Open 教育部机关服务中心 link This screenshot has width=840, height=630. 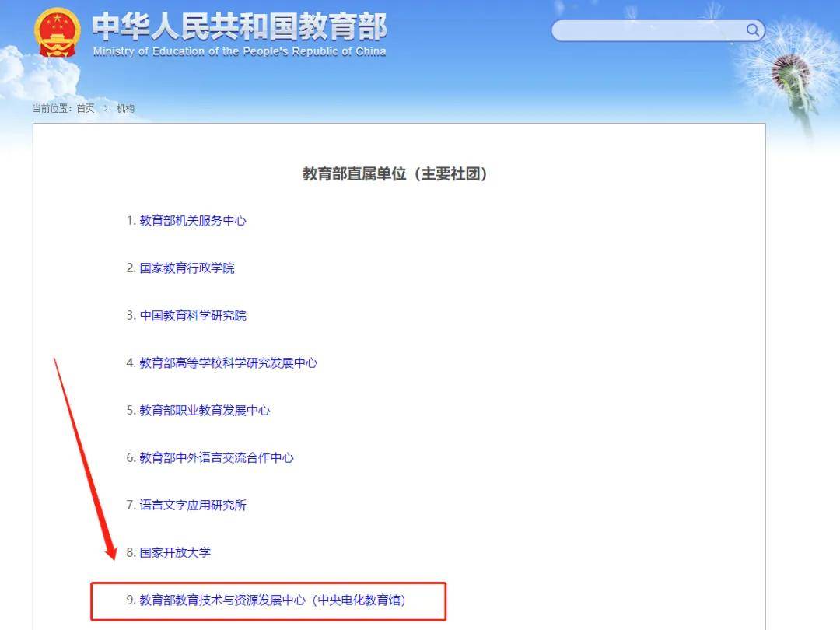click(193, 221)
